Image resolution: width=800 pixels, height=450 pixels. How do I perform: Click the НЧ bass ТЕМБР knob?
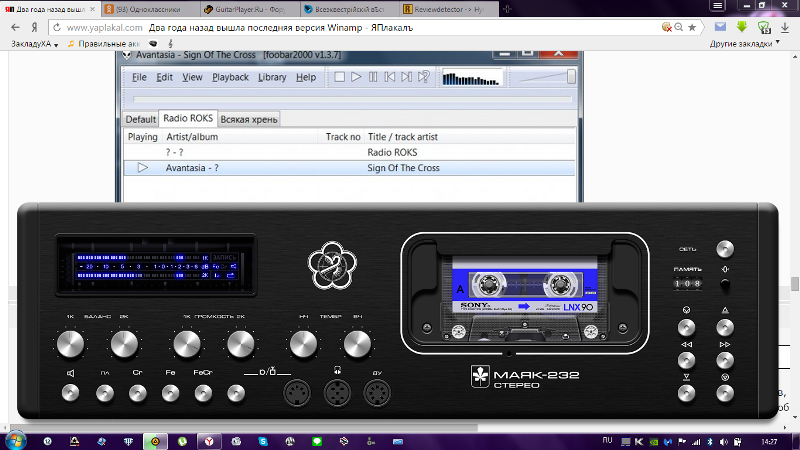pyautogui.click(x=303, y=344)
